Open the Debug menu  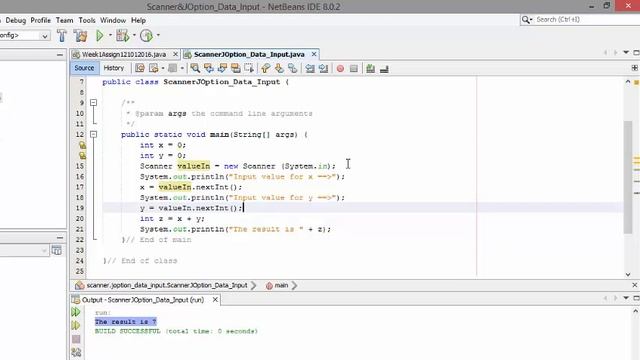click(16, 20)
